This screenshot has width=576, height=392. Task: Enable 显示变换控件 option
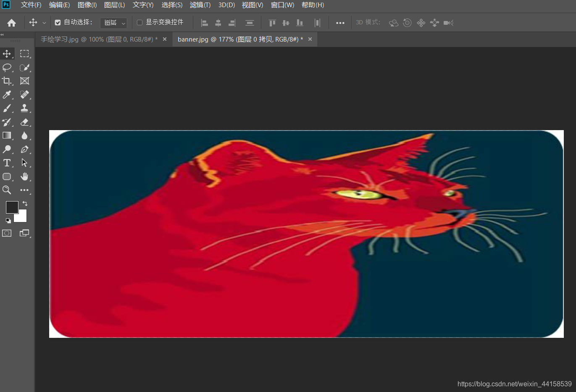tap(139, 22)
